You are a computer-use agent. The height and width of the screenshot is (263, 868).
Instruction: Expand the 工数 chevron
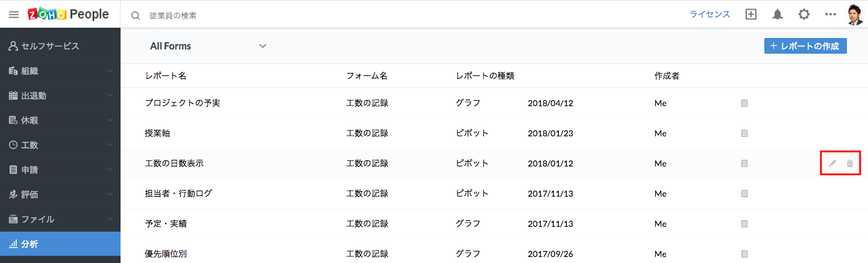point(110,145)
